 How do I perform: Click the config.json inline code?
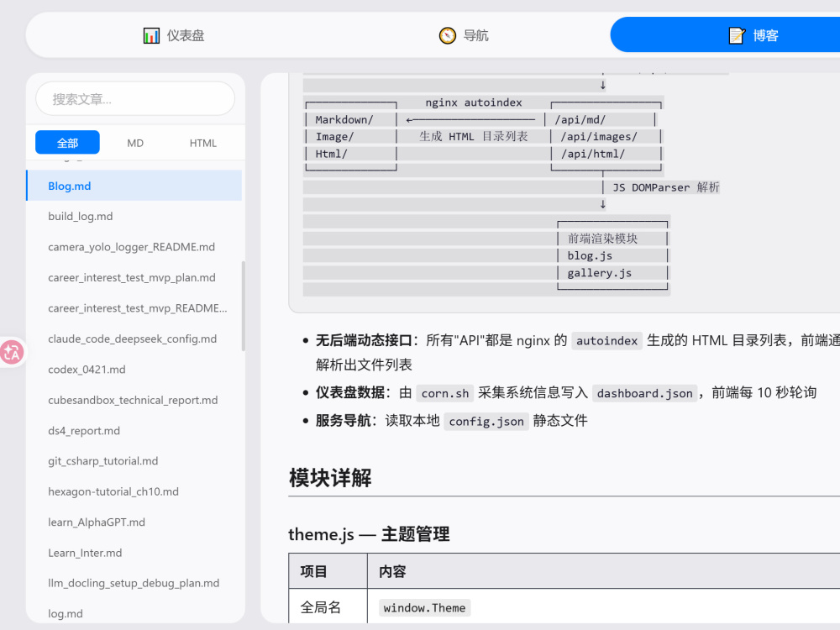486,422
